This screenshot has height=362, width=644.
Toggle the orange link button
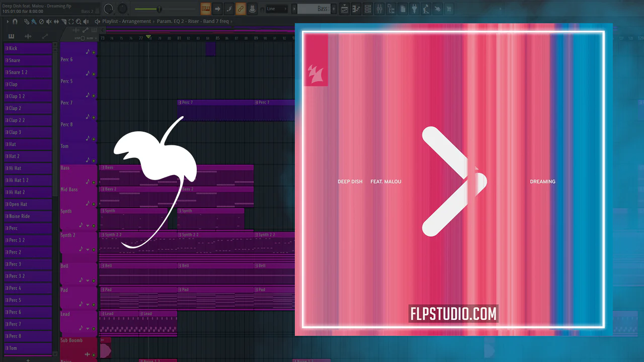pyautogui.click(x=240, y=9)
